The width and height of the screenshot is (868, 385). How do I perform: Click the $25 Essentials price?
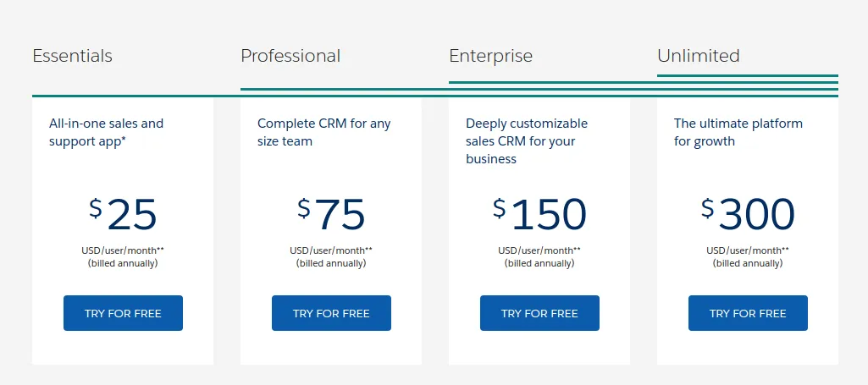click(x=123, y=215)
